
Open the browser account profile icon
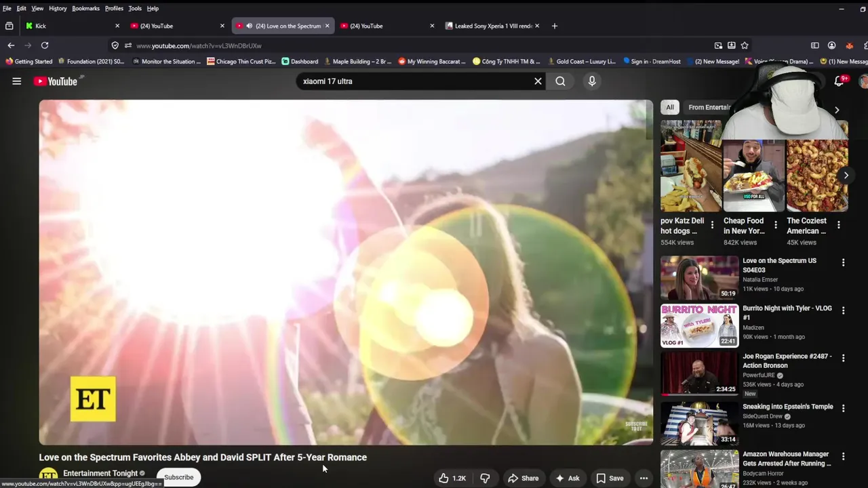831,45
